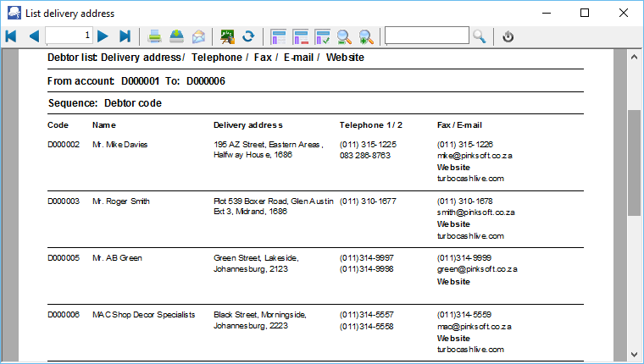Send the report by e-mail
Viewport: 644px width, 364px height.
pos(198,36)
